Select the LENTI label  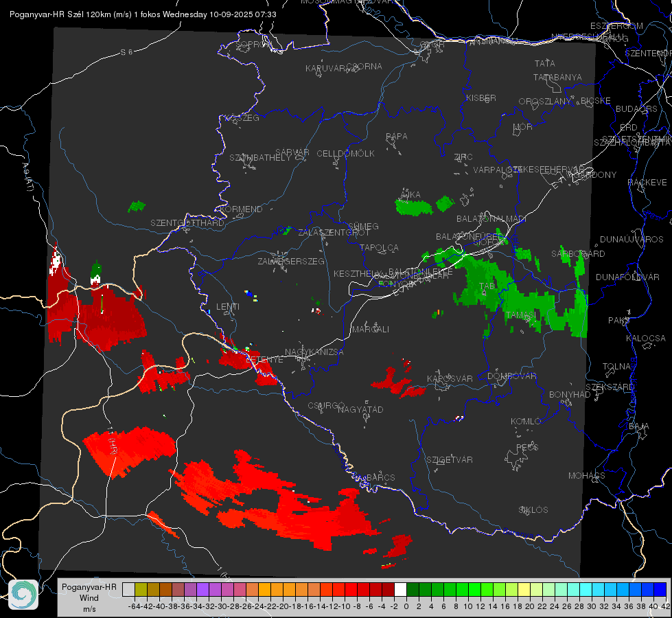pyautogui.click(x=228, y=307)
